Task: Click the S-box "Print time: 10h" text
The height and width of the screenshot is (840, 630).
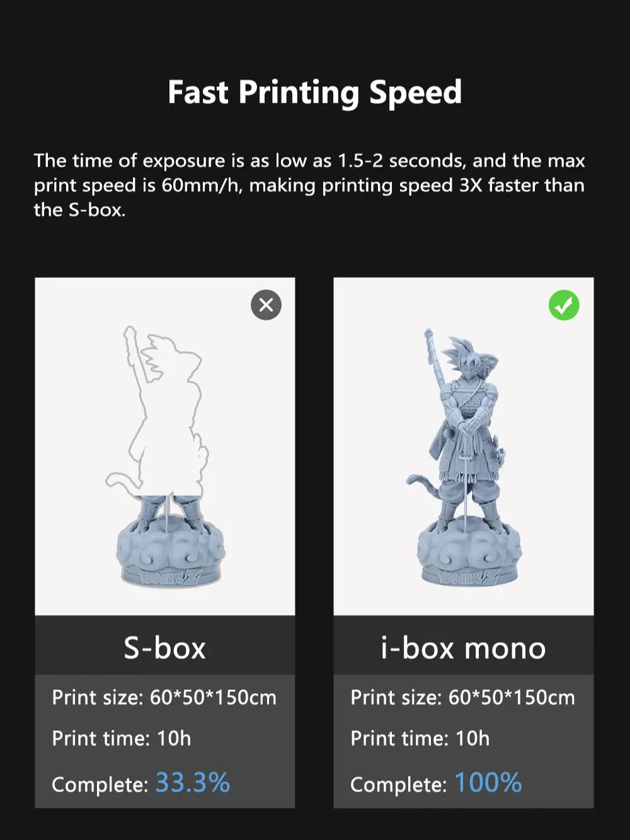Action: 122,739
